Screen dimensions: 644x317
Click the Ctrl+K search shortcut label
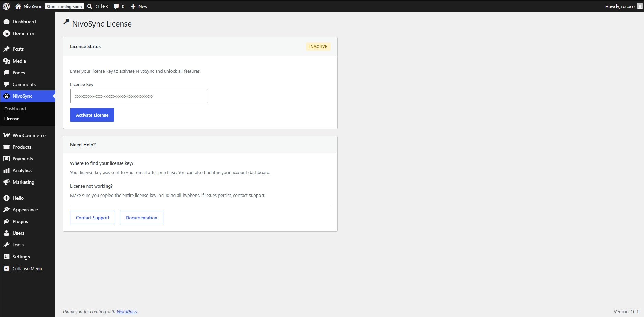click(x=102, y=6)
